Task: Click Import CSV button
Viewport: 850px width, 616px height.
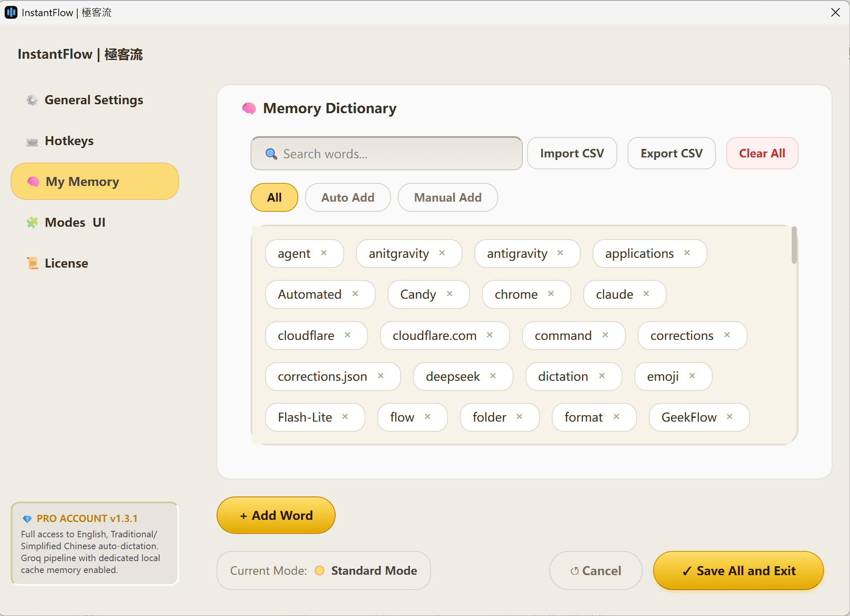Action: pyautogui.click(x=572, y=153)
